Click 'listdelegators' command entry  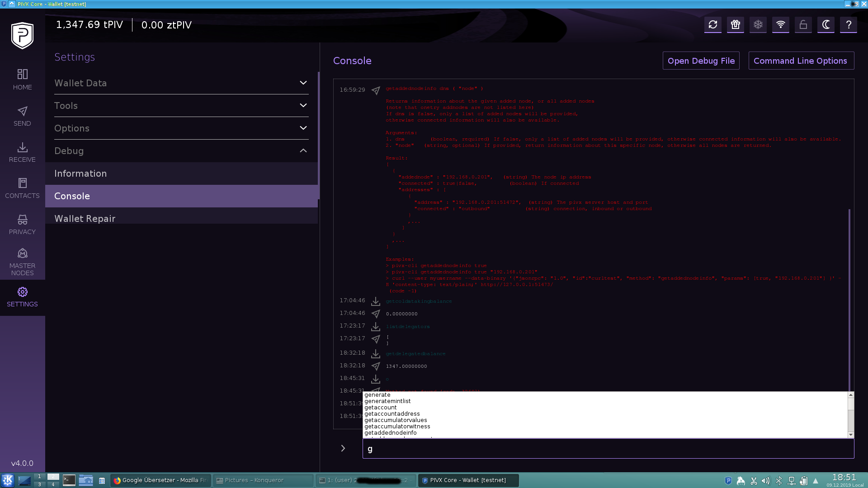coord(408,327)
